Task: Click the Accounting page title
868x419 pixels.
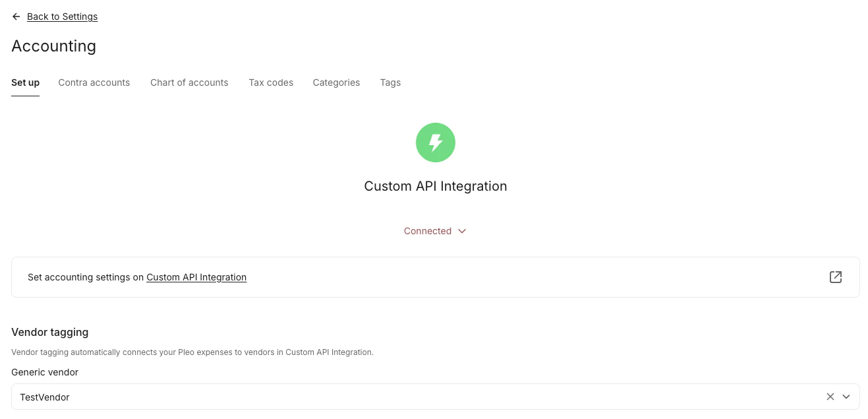Action: pyautogui.click(x=54, y=46)
